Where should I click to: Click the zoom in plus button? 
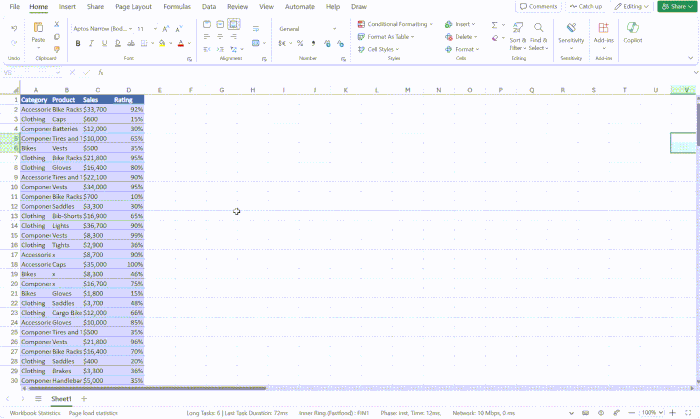672,413
